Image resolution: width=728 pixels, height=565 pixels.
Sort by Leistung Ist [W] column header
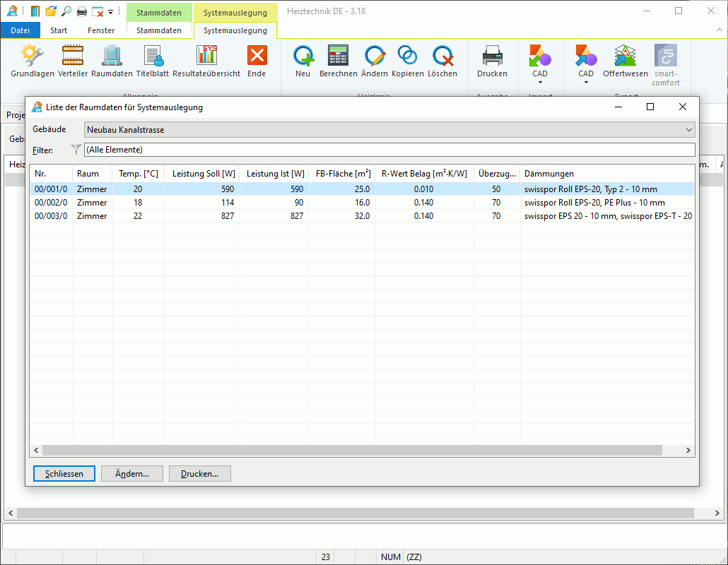tap(274, 174)
